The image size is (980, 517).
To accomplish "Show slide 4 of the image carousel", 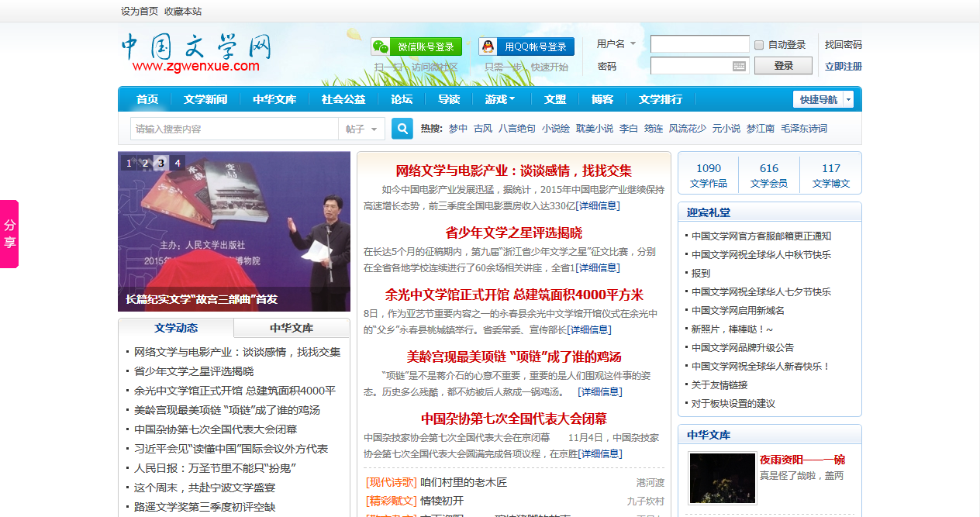I will tap(178, 163).
